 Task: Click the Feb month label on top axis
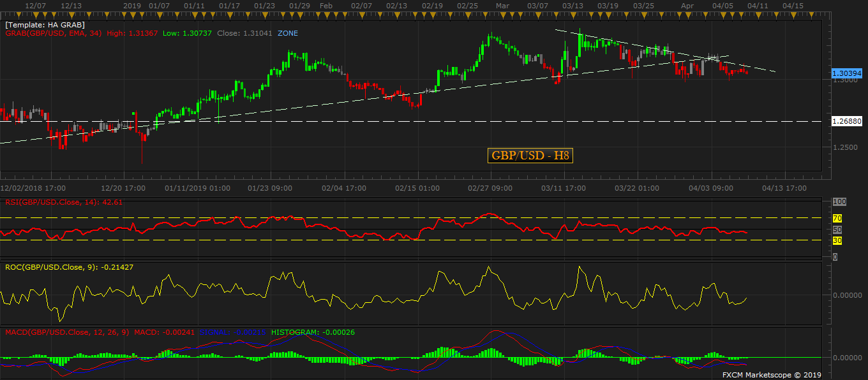click(326, 5)
